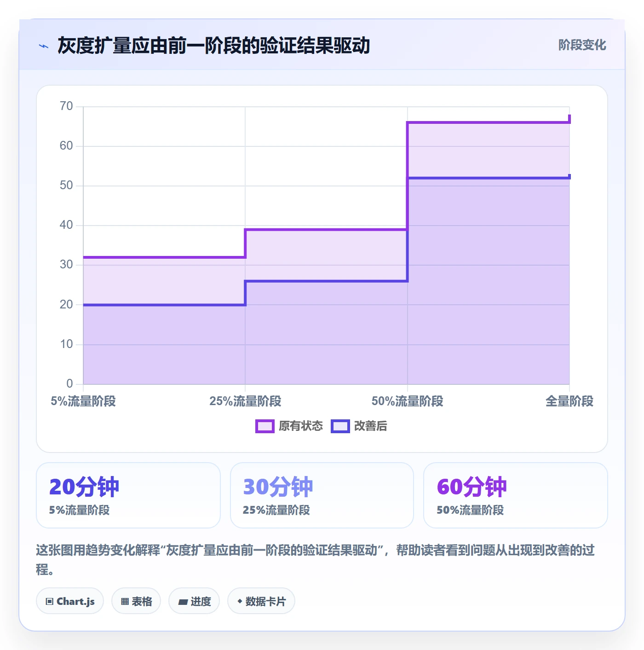Click the 60分钟 value

click(471, 487)
